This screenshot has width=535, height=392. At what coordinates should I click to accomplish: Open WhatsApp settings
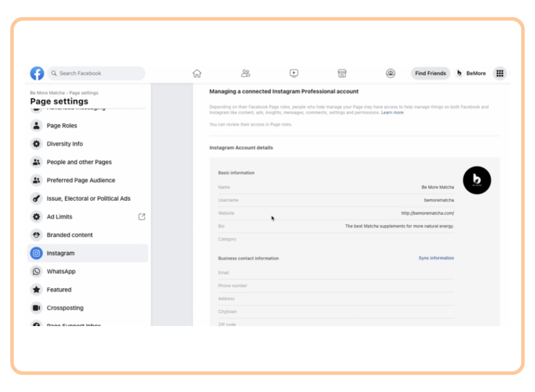click(x=87, y=272)
